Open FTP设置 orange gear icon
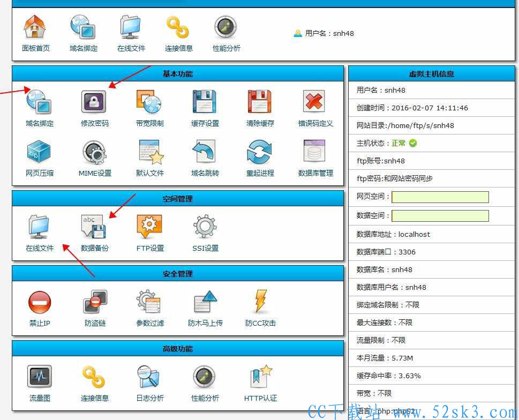Viewport: 519px width, 420px height. (x=149, y=227)
